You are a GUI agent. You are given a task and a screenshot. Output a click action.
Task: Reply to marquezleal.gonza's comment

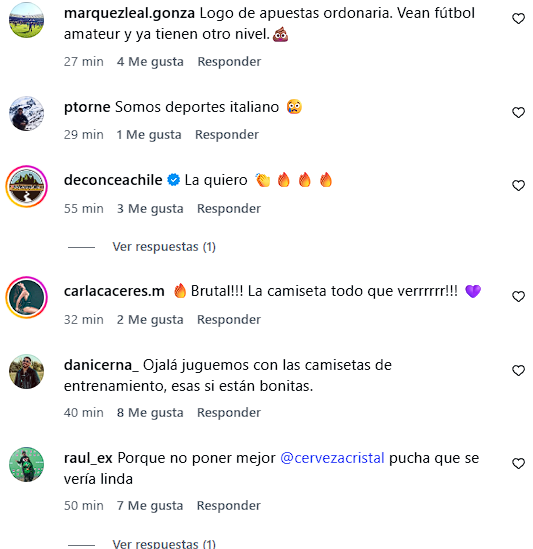(x=229, y=62)
